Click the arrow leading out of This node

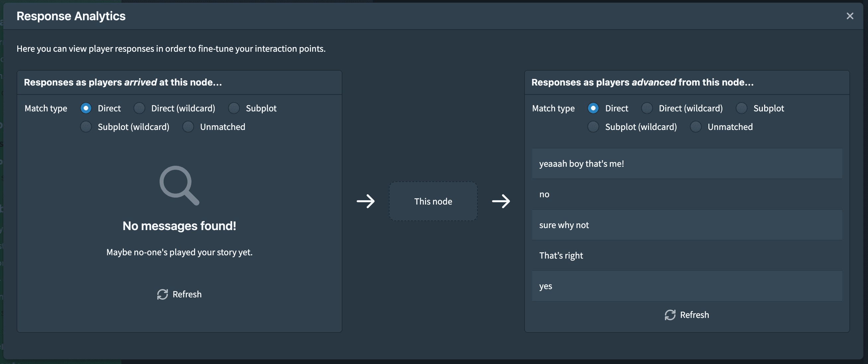click(501, 201)
